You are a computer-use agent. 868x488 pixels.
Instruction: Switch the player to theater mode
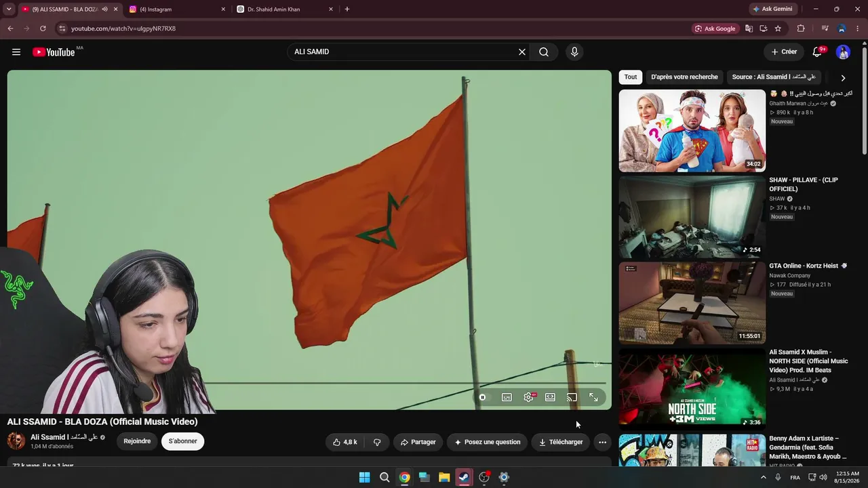[550, 397]
